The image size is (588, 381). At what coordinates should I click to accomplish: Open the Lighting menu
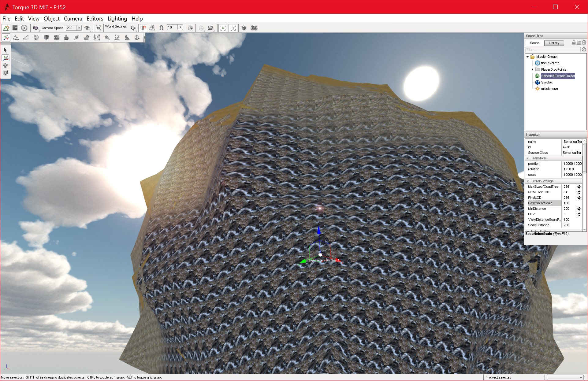coord(117,19)
